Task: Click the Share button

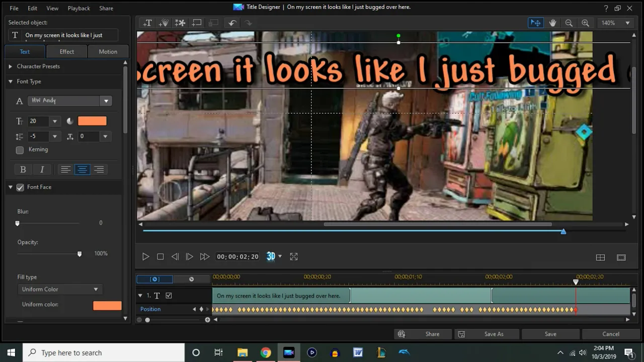Action: click(x=423, y=334)
